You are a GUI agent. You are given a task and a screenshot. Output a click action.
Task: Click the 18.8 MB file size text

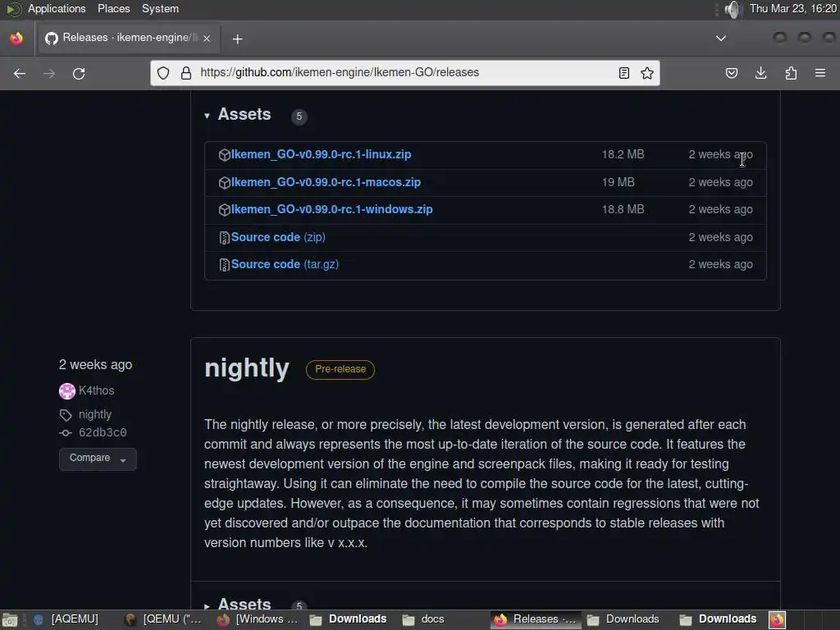pyautogui.click(x=623, y=209)
